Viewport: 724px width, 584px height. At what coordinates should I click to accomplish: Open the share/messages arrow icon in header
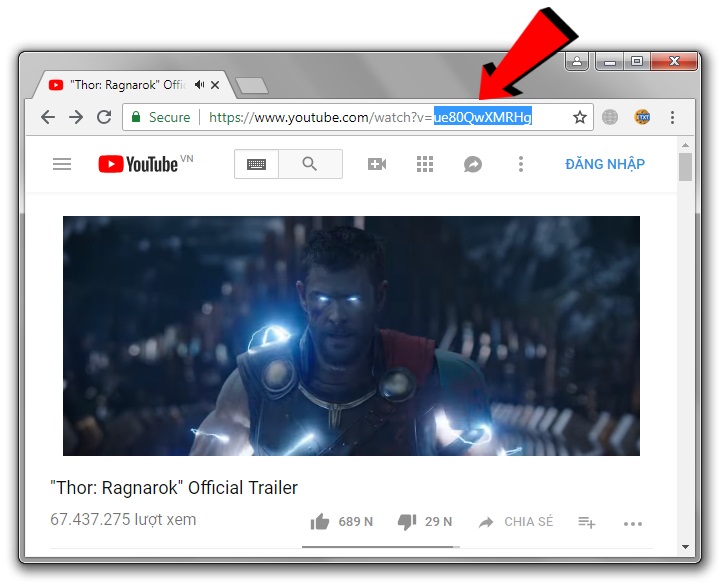coord(473,164)
